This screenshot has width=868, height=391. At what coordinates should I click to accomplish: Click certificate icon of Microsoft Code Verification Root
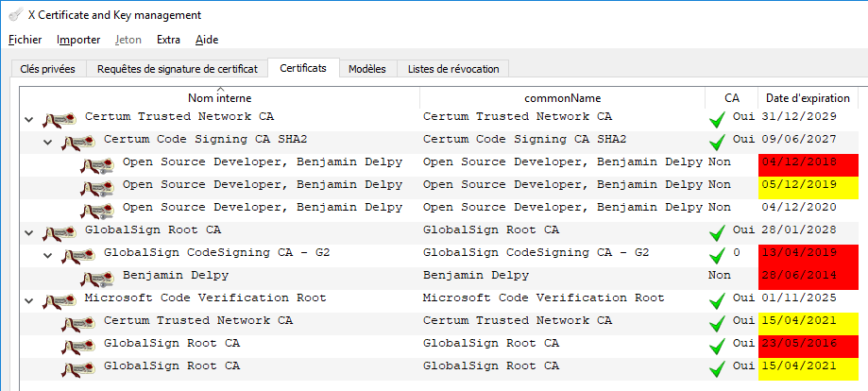[60, 300]
